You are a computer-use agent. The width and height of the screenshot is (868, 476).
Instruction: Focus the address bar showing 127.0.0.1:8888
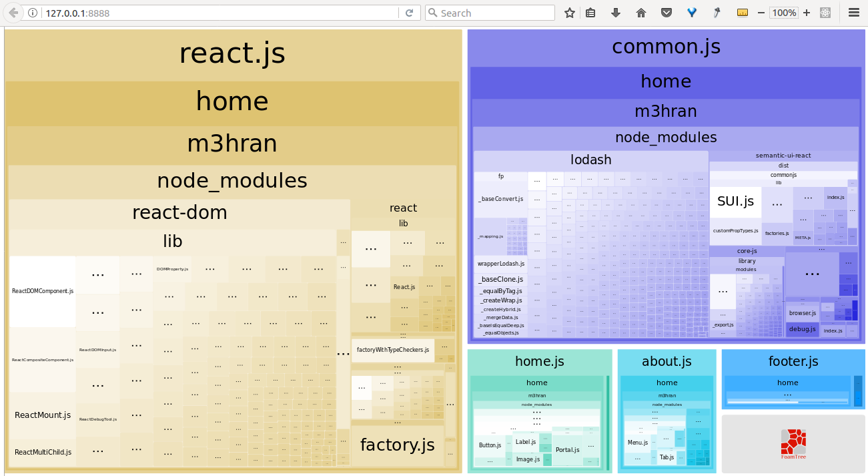pos(220,13)
